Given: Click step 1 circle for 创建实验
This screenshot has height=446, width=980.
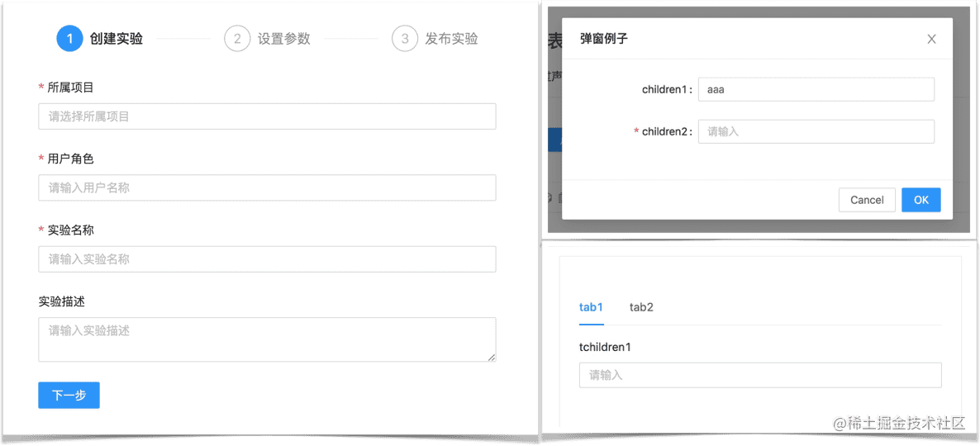Looking at the screenshot, I should point(69,39).
